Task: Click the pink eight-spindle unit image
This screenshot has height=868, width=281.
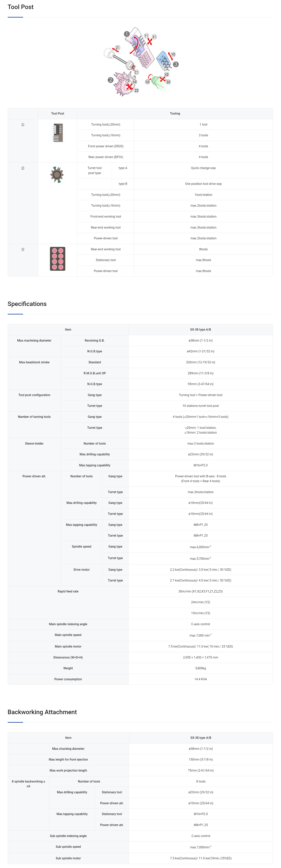Action: coord(57,259)
